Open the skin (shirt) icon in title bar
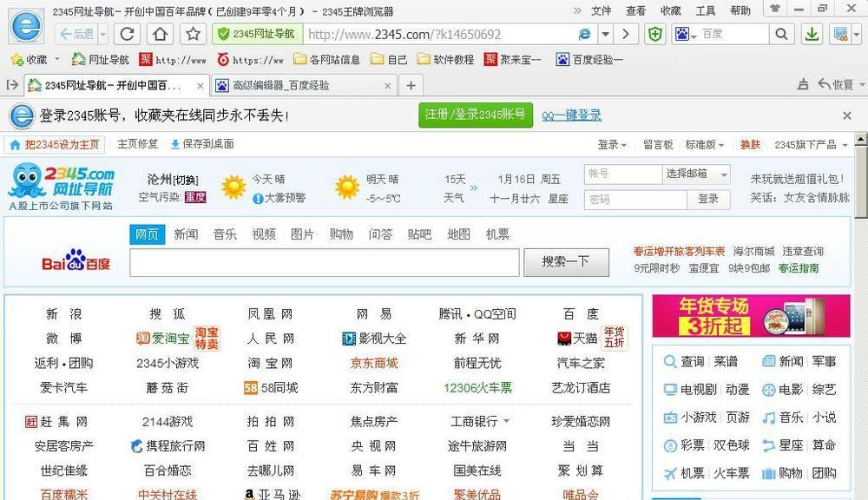 (775, 9)
